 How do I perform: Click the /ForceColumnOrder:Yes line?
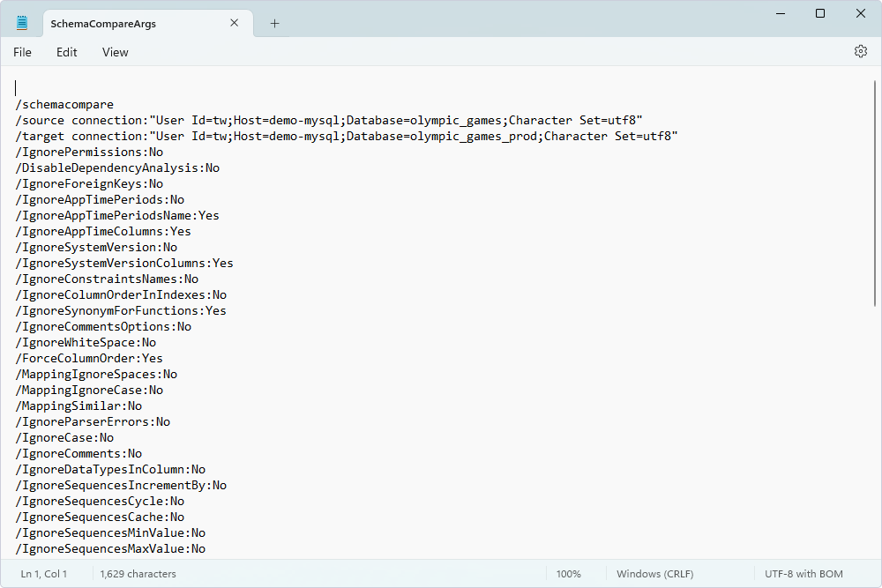click(x=89, y=359)
